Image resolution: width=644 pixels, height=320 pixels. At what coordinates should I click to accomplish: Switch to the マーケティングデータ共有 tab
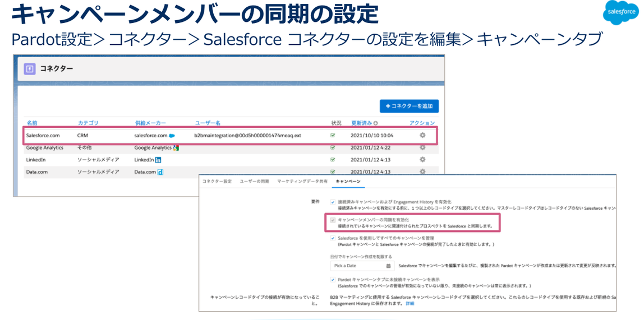pyautogui.click(x=302, y=181)
